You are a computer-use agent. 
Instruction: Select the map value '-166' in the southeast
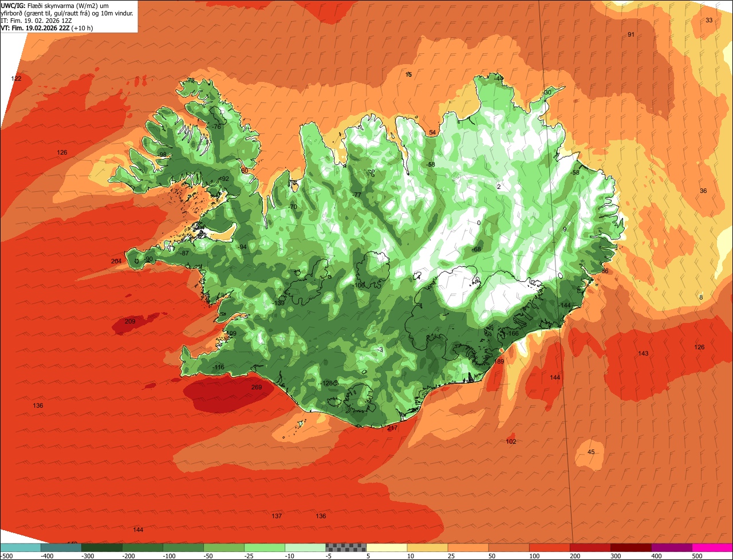point(512,333)
